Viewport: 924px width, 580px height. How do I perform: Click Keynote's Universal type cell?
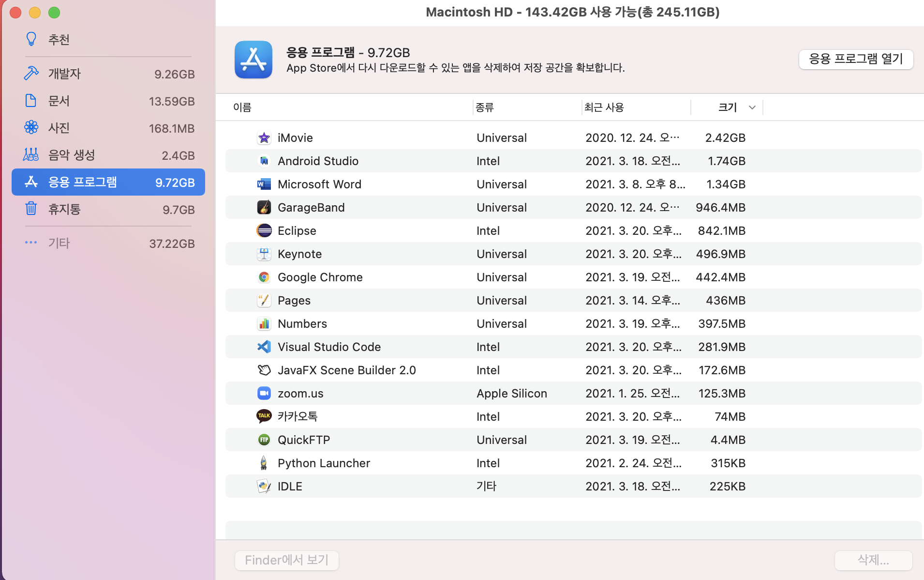point(502,254)
